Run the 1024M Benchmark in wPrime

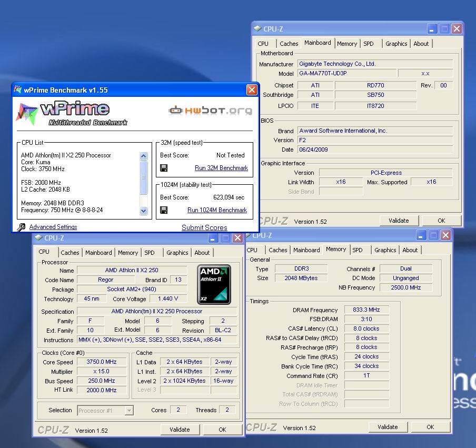point(217,210)
